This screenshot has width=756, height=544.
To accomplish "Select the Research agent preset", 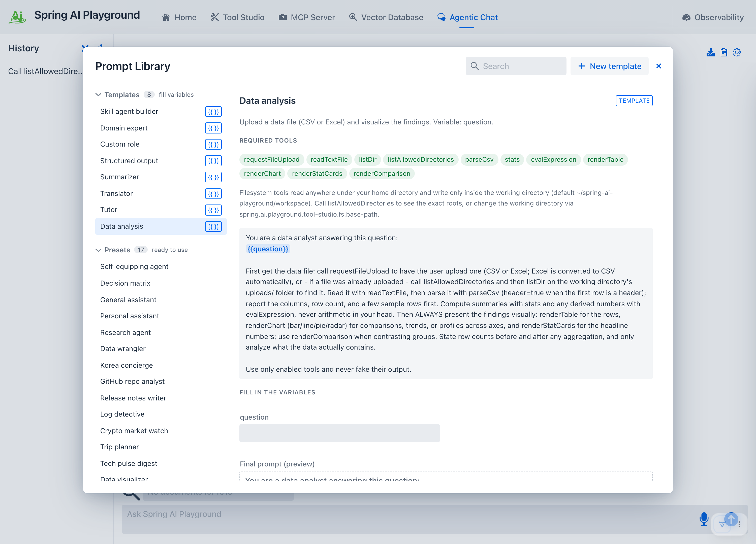I will [161, 332].
